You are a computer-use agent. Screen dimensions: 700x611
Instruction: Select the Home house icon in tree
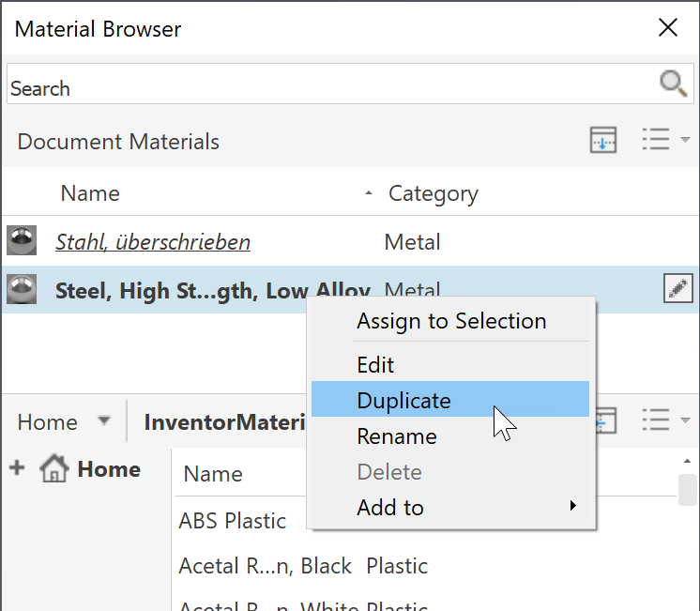pos(54,468)
